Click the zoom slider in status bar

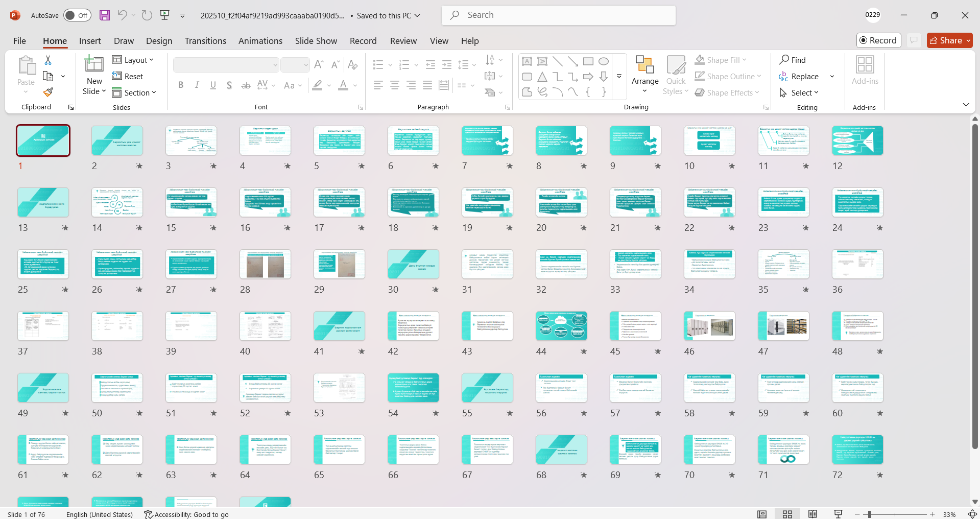click(869, 514)
